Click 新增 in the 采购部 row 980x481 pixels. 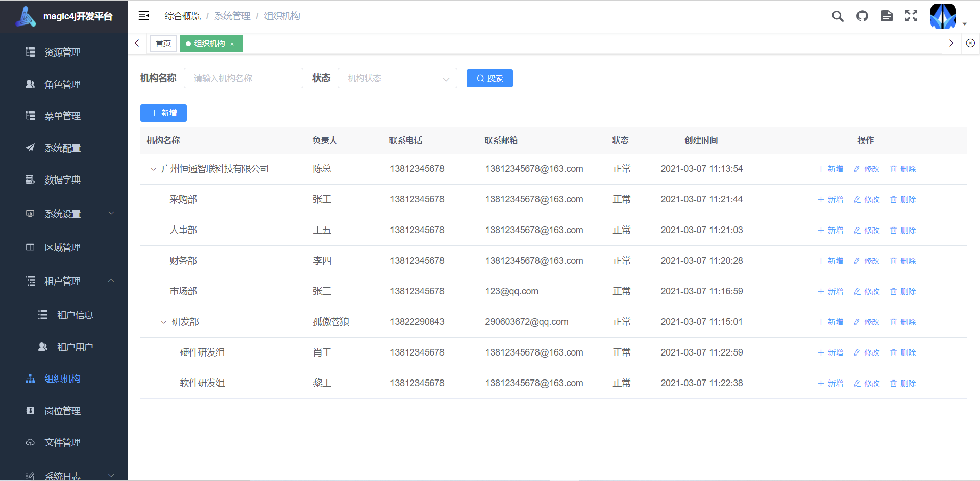click(830, 199)
